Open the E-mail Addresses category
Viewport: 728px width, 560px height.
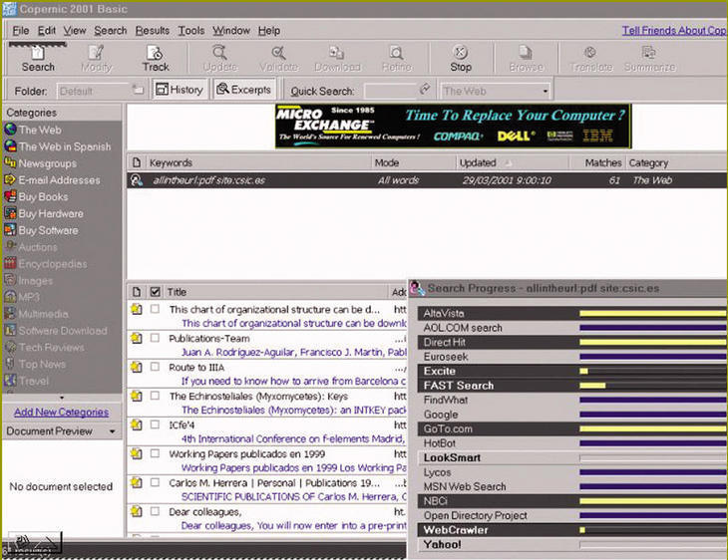tap(59, 180)
